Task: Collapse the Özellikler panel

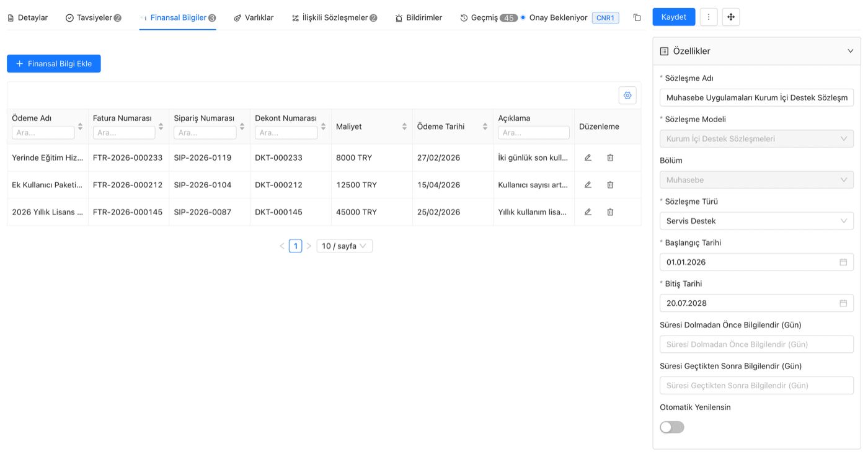Action: pyautogui.click(x=850, y=51)
